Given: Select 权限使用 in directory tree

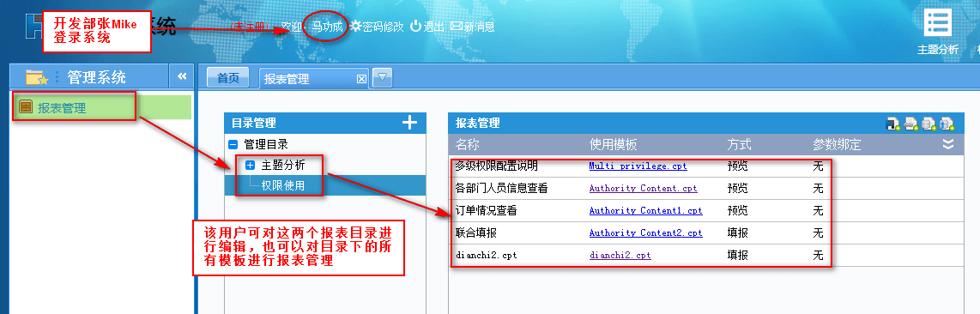Looking at the screenshot, I should coord(283,185).
